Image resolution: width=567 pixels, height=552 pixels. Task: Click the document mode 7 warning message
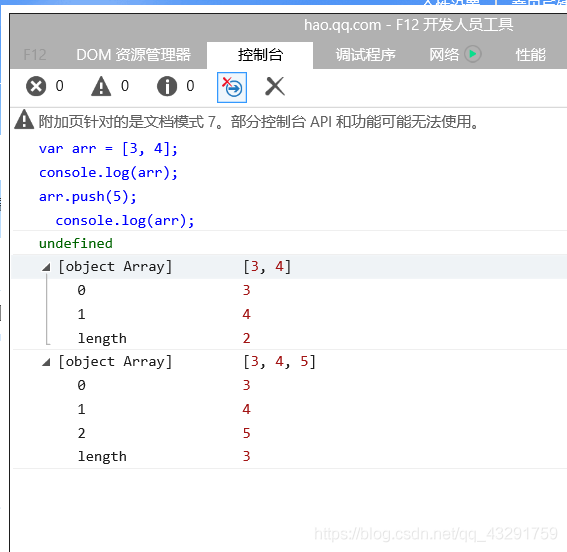point(259,121)
